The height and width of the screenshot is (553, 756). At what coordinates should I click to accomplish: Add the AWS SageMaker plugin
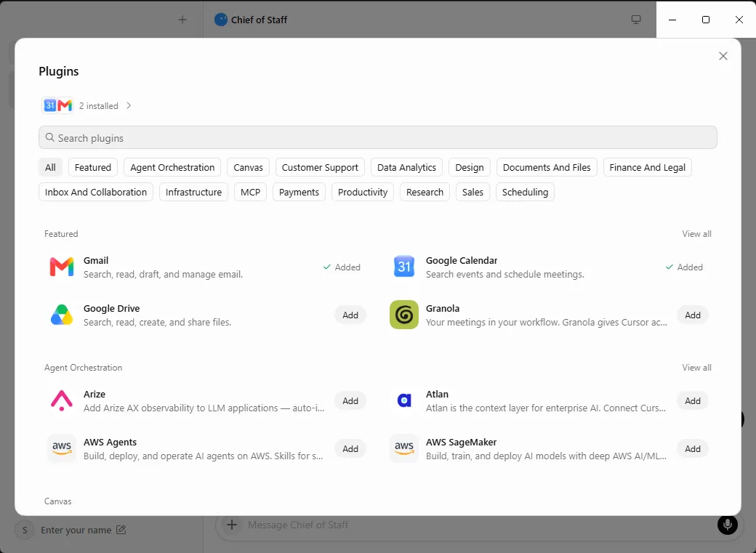[693, 448]
